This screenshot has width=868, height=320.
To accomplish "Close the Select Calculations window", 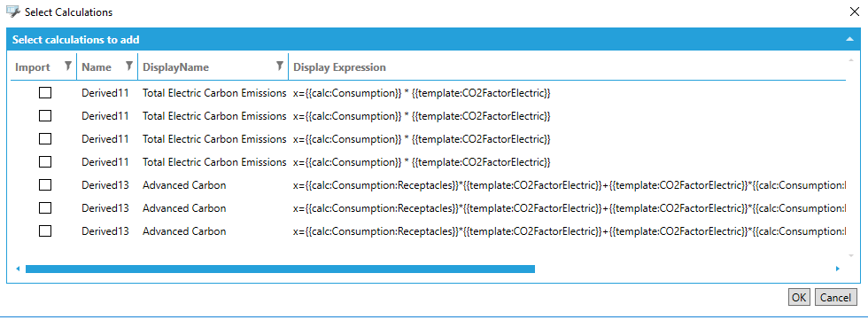I will click(x=854, y=12).
